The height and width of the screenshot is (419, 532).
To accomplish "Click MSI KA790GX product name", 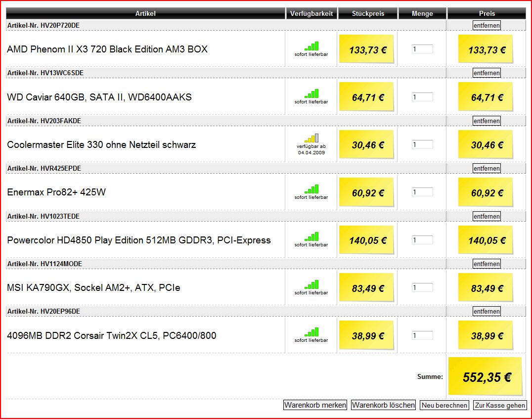I will [x=93, y=287].
